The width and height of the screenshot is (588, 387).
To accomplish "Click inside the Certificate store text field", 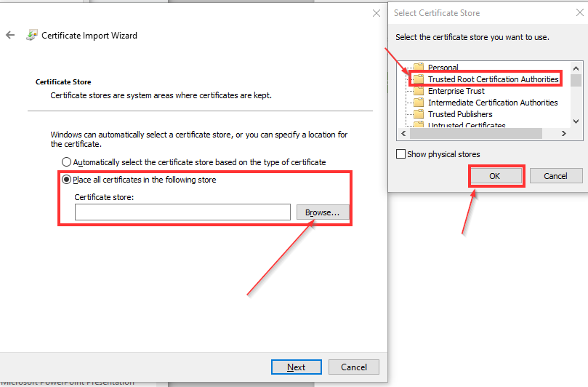I will (182, 212).
